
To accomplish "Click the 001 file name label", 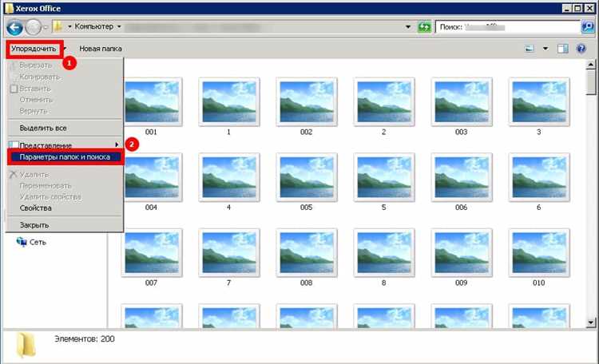I will pos(151,132).
